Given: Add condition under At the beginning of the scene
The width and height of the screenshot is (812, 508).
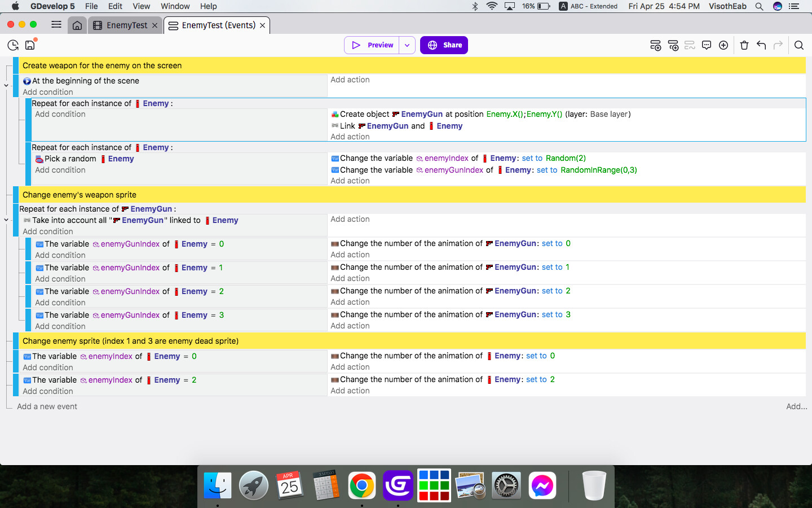Looking at the screenshot, I should [48, 92].
